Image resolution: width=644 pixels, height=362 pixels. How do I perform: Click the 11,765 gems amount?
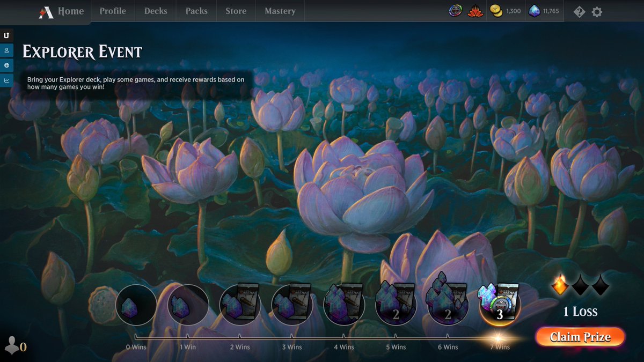coord(551,11)
